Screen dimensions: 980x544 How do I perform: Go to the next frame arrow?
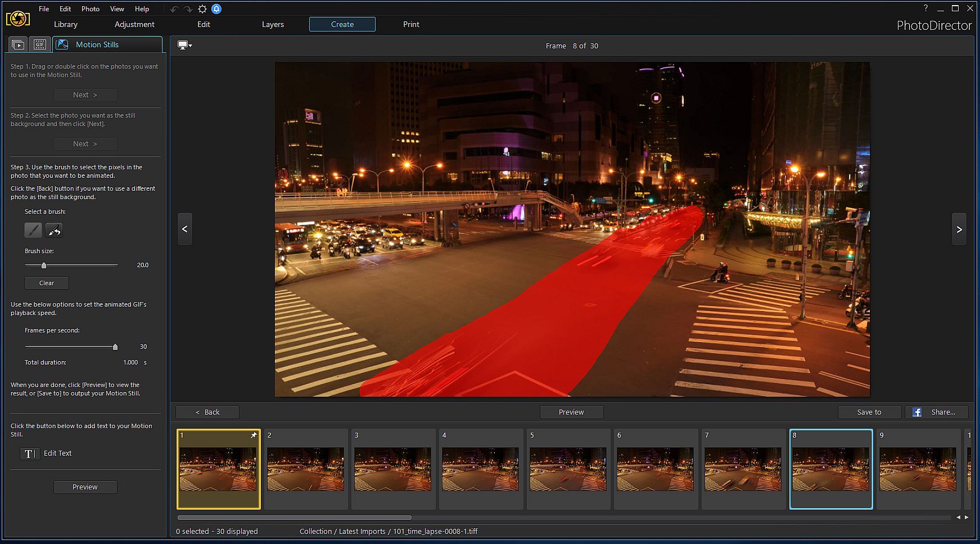959,229
